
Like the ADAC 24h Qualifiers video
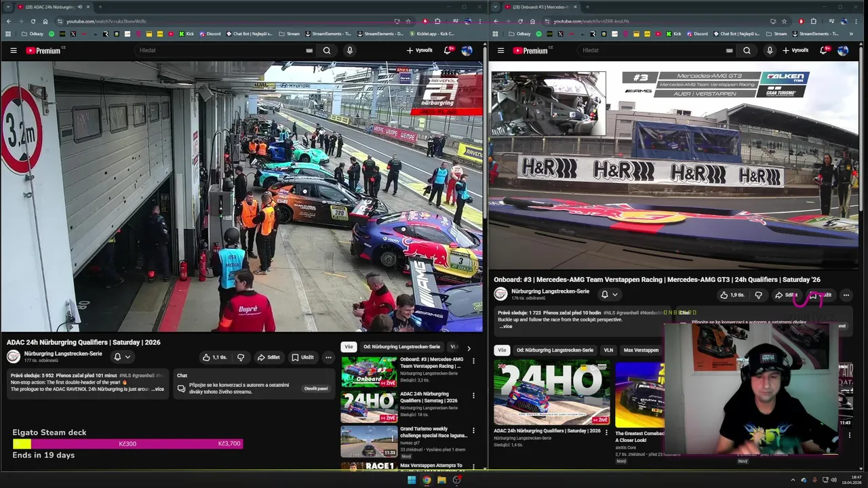[214, 357]
